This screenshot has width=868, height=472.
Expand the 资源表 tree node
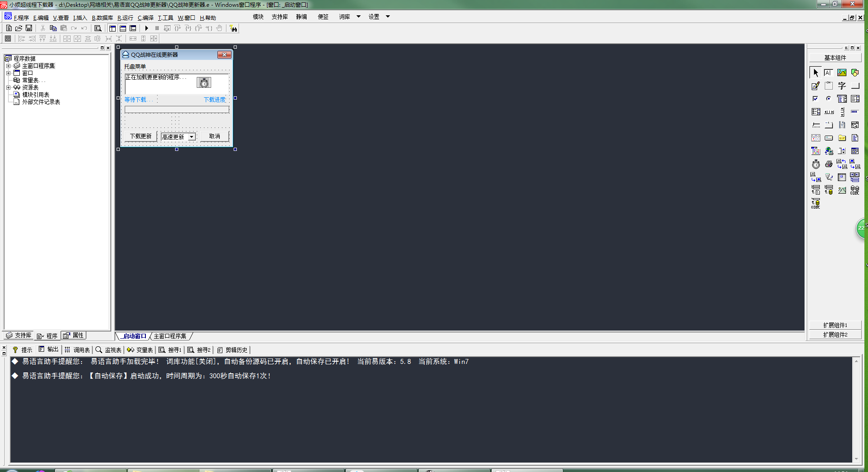point(8,87)
